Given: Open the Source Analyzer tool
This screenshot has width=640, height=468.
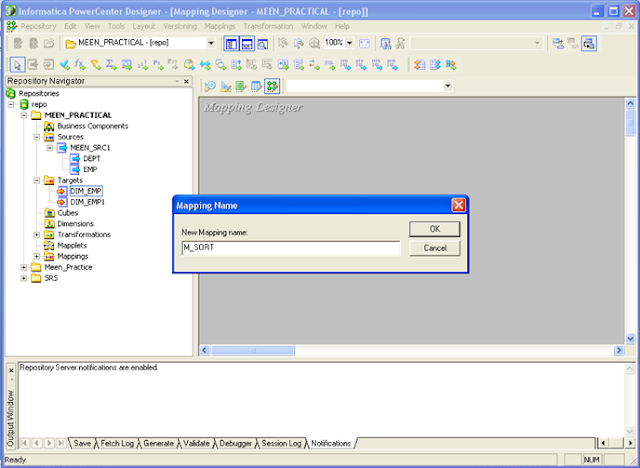Looking at the screenshot, I should click(x=210, y=86).
